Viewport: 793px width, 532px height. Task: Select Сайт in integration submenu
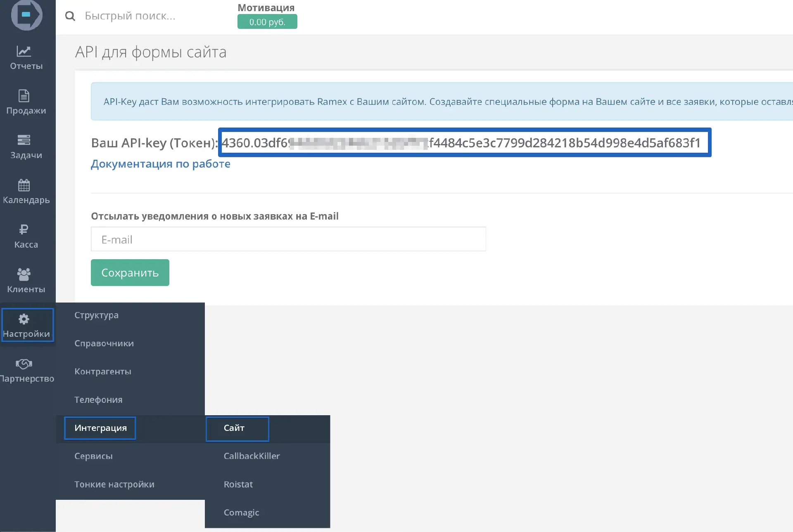[x=234, y=428]
